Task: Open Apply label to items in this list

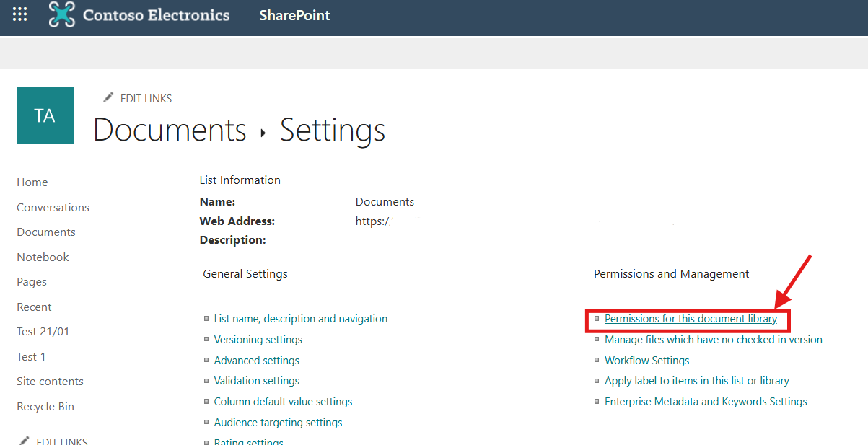Action: click(x=697, y=381)
